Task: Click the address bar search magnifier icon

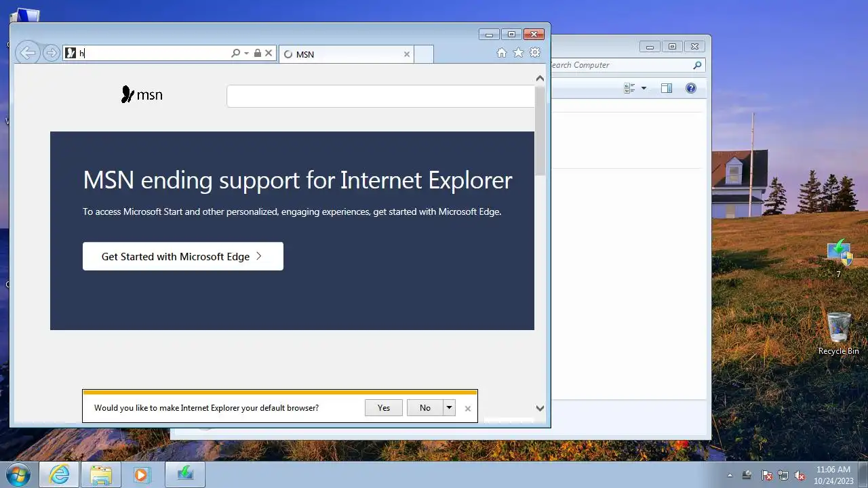Action: pyautogui.click(x=235, y=53)
